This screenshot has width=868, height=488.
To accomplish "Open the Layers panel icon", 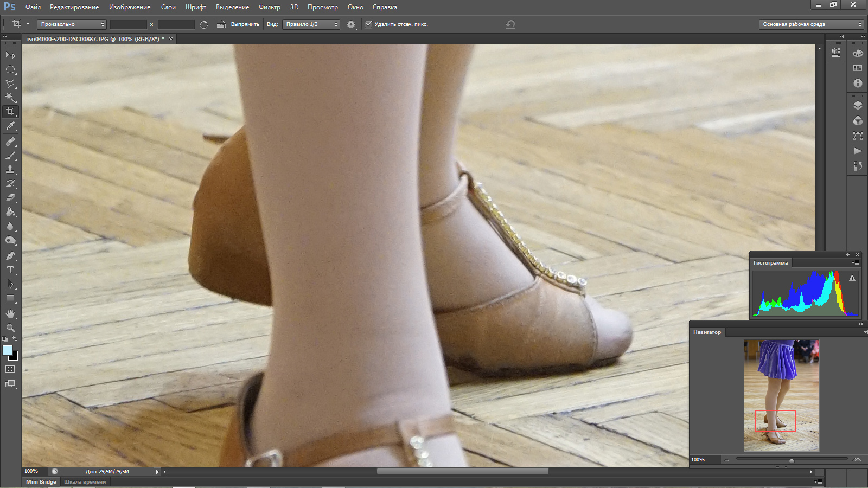I will pyautogui.click(x=858, y=106).
